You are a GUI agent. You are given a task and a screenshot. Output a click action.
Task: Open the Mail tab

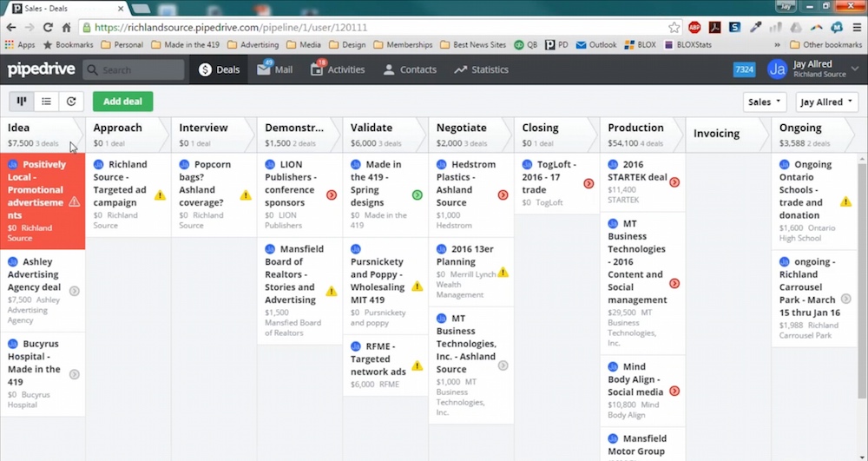click(274, 69)
